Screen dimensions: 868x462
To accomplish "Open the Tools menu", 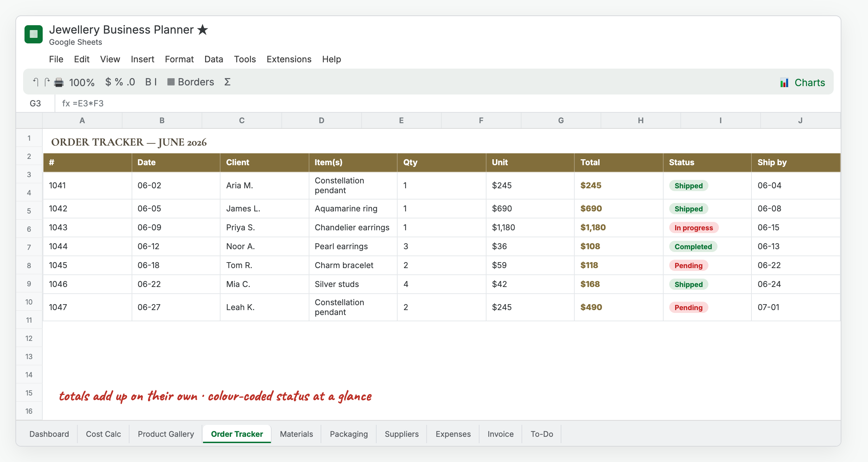I will (245, 59).
